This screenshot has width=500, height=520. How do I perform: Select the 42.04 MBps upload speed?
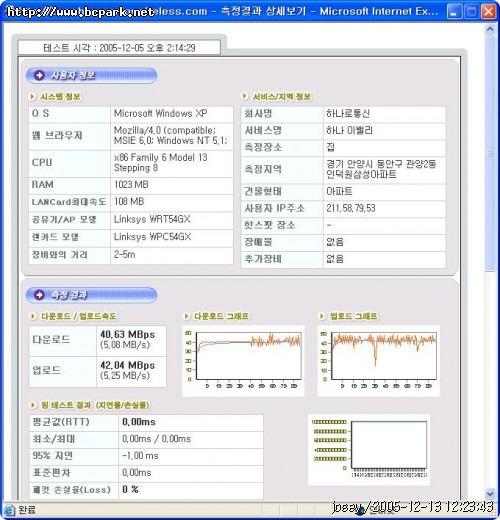(127, 365)
